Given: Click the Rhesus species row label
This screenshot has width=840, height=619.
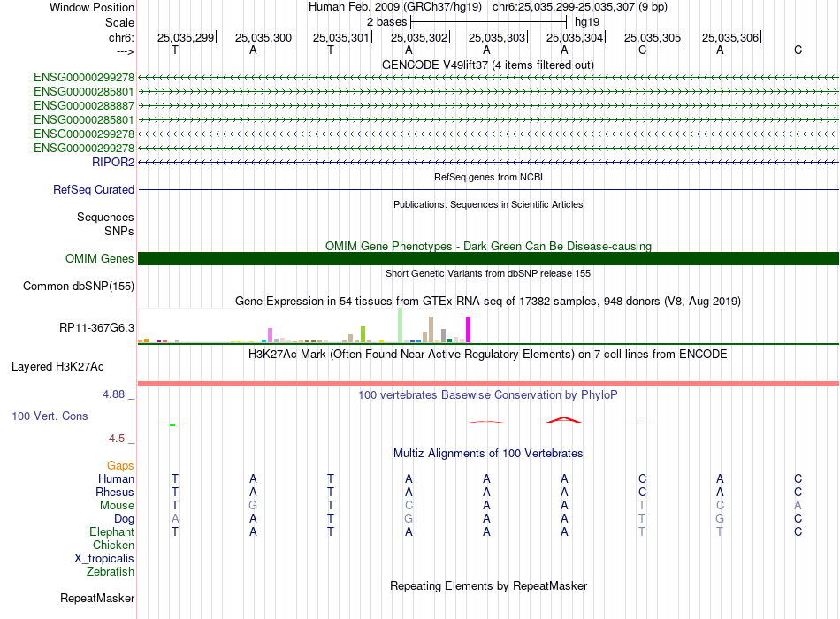Looking at the screenshot, I should 115,493.
